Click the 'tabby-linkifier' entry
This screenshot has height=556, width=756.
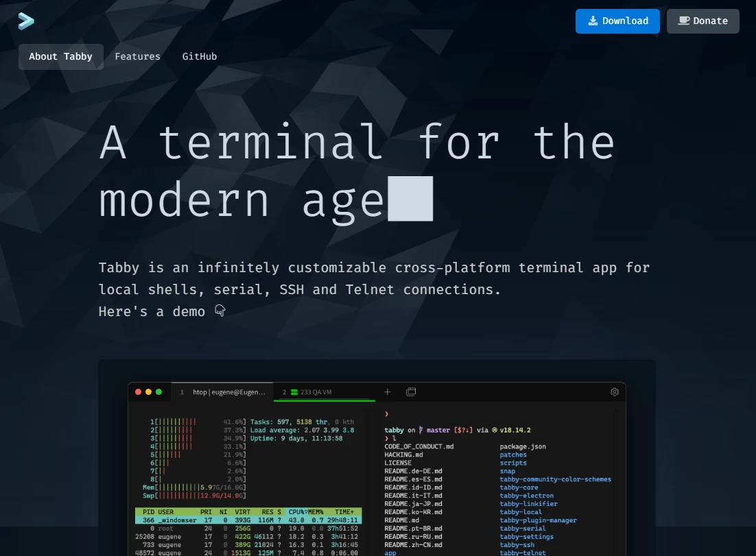(x=528, y=504)
